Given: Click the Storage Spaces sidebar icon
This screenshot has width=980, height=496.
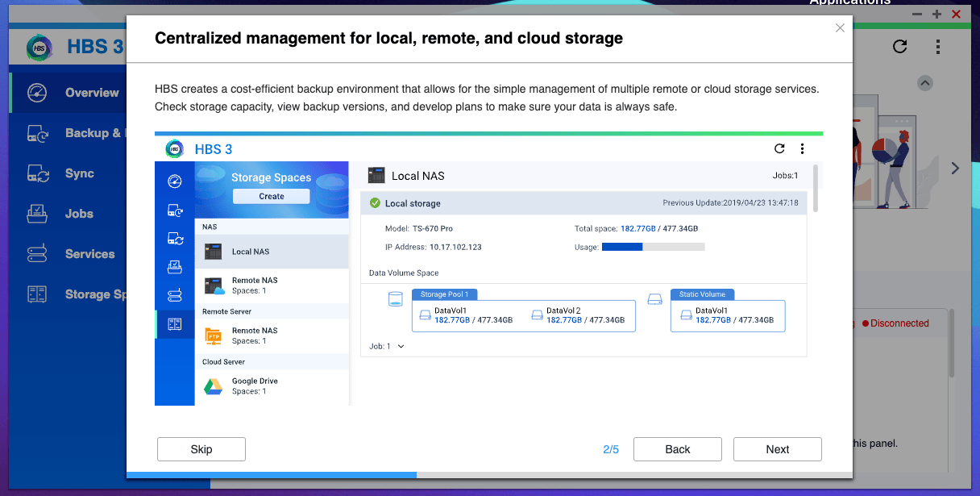Looking at the screenshot, I should (x=38, y=294).
